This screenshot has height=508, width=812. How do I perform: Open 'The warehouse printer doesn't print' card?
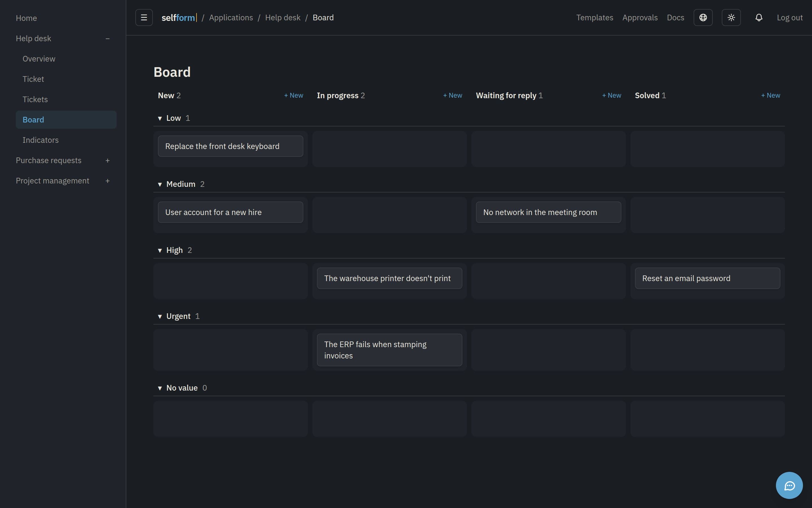[390, 278]
